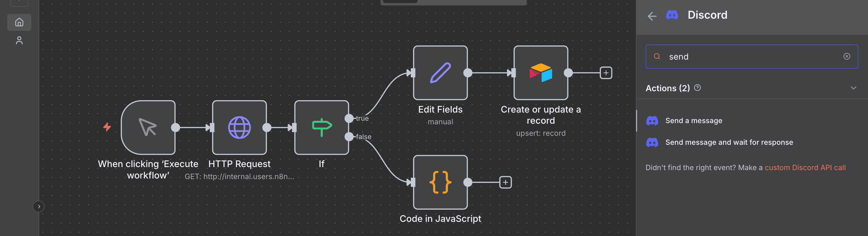Add node after Code in JavaScript plus button
This screenshot has height=236, width=868.
click(505, 182)
